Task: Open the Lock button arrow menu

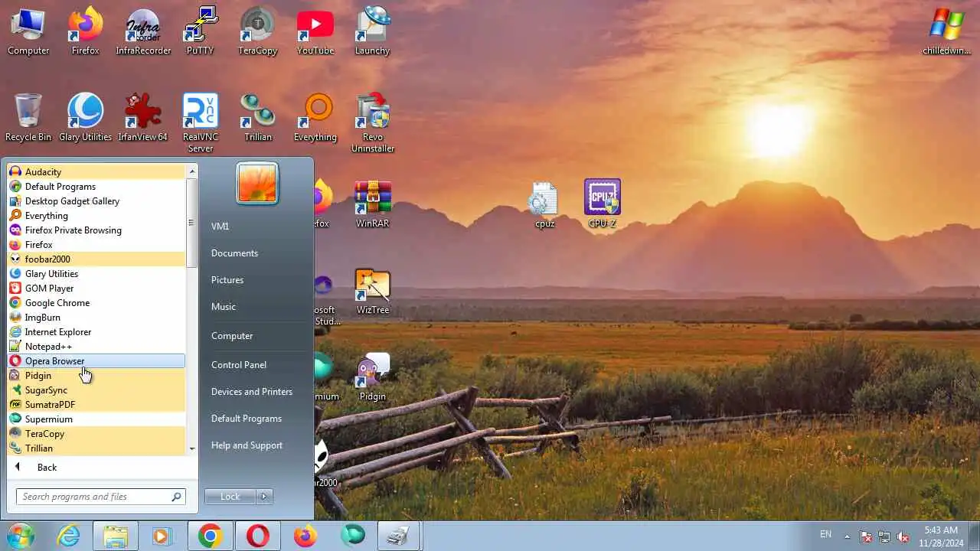Action: pos(264,497)
